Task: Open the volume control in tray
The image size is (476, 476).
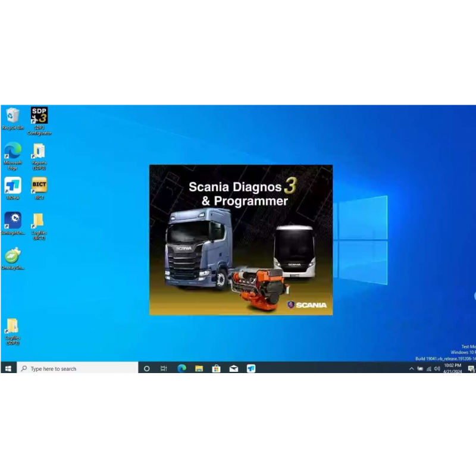Action: pyautogui.click(x=437, y=369)
